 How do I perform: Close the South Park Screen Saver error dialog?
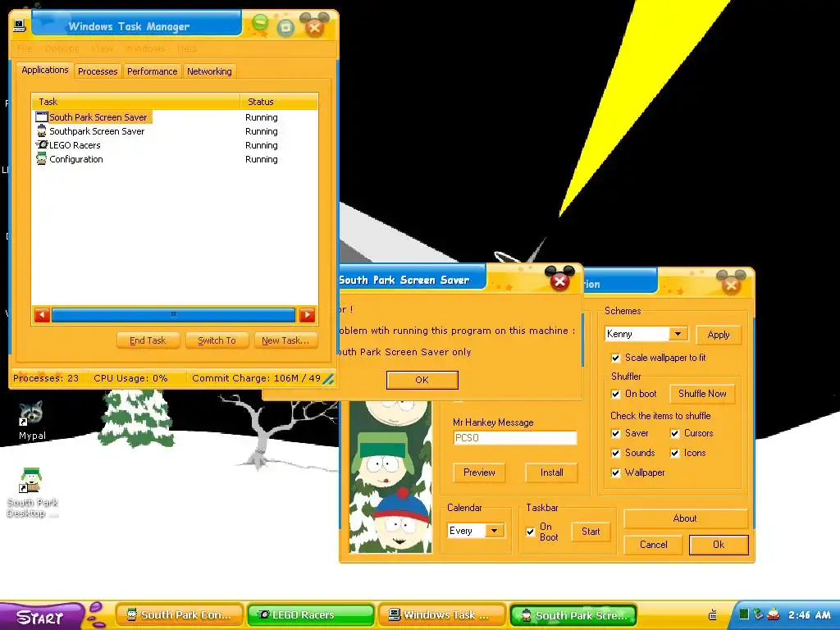pyautogui.click(x=559, y=281)
